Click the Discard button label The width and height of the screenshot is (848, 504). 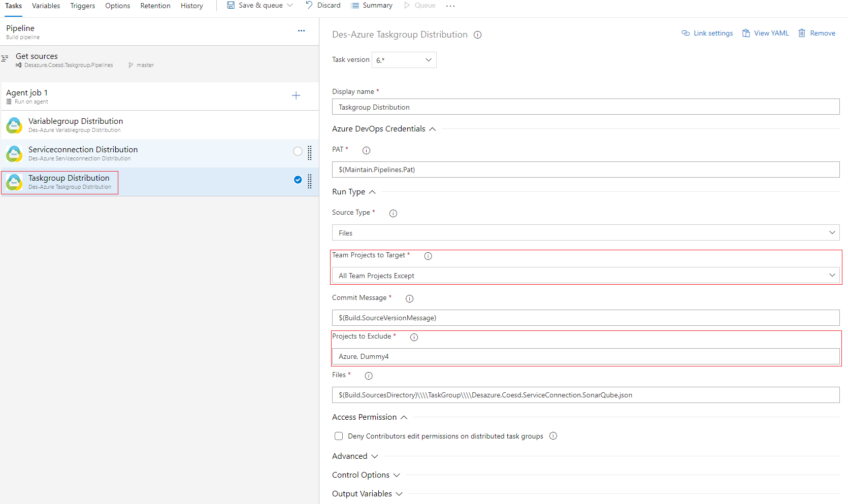click(x=329, y=5)
